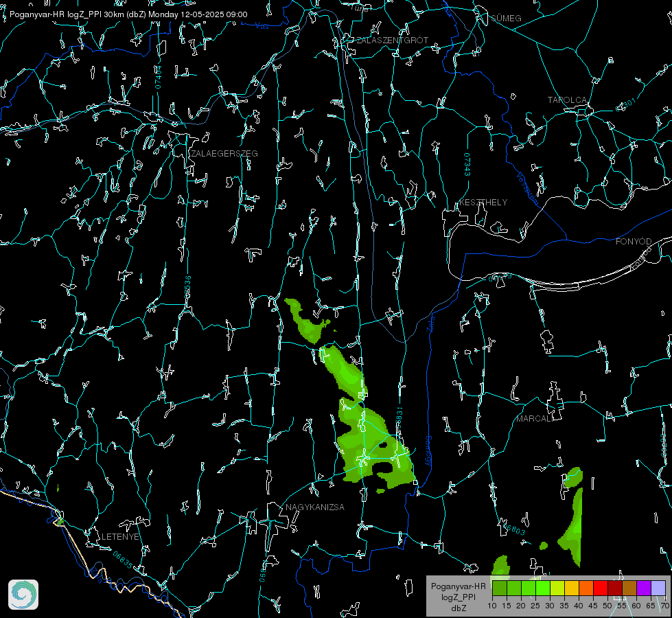Click the MARCALI town label
This screenshot has height=618, width=672.
pos(534,419)
